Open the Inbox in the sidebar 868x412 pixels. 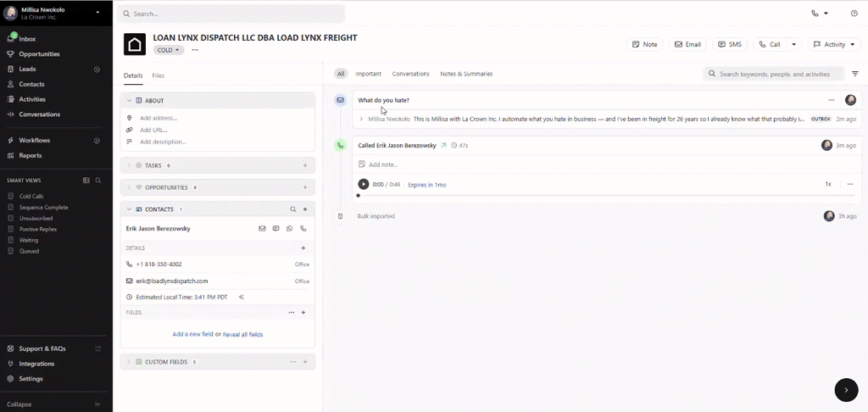coord(27,39)
